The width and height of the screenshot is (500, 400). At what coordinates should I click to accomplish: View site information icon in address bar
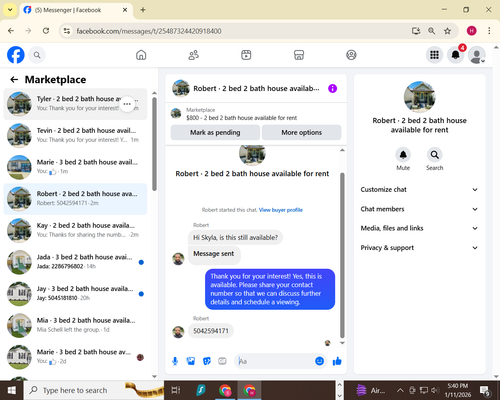tap(67, 31)
